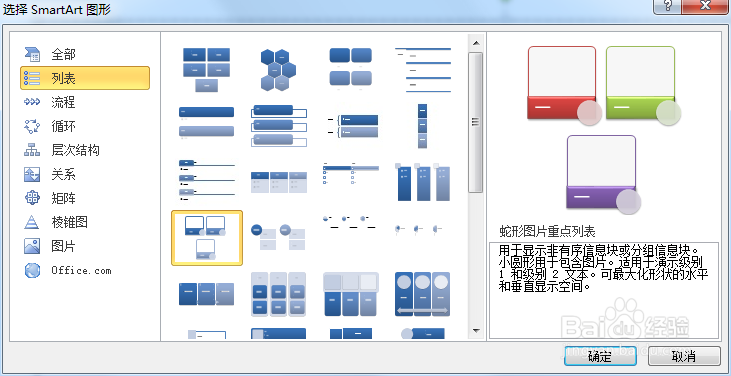Choose the narrow three stacked blocks layout
Screen dimensions: 731x376
click(422, 126)
